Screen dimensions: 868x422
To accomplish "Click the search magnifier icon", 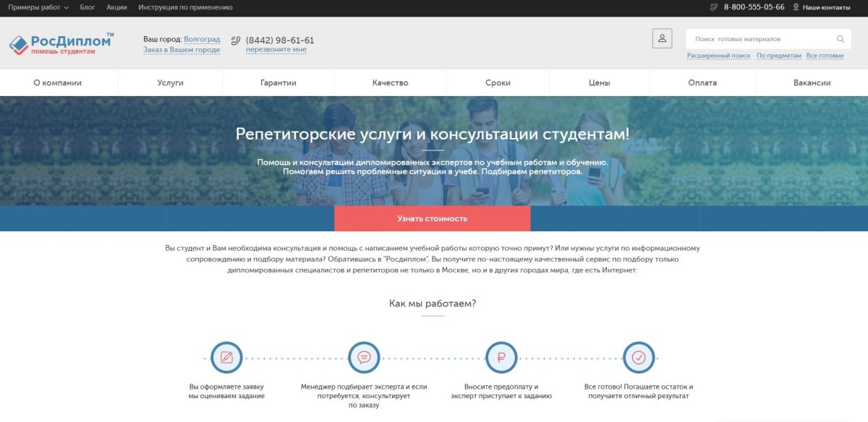I will (841, 39).
